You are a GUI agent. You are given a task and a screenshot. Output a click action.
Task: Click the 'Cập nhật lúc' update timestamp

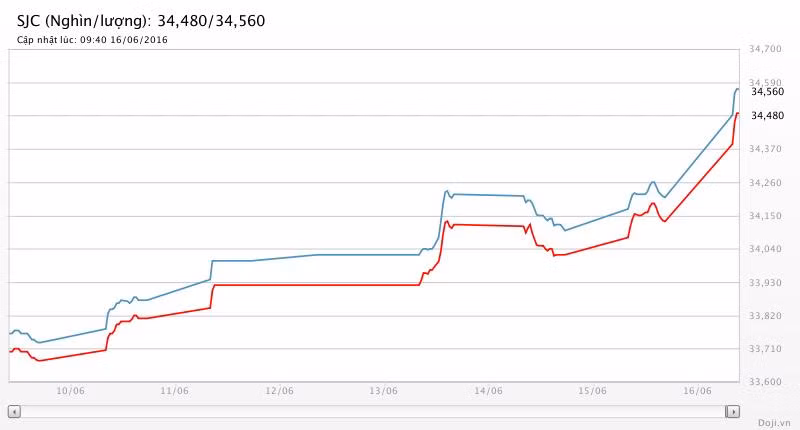pyautogui.click(x=92, y=40)
